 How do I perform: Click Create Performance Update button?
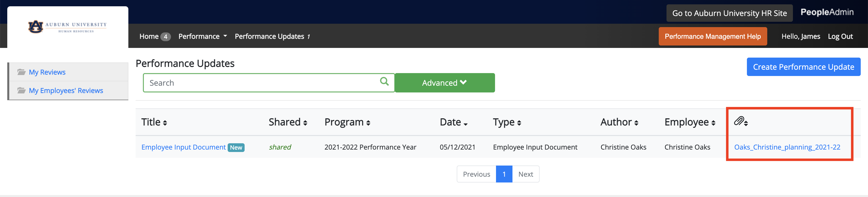pyautogui.click(x=803, y=67)
